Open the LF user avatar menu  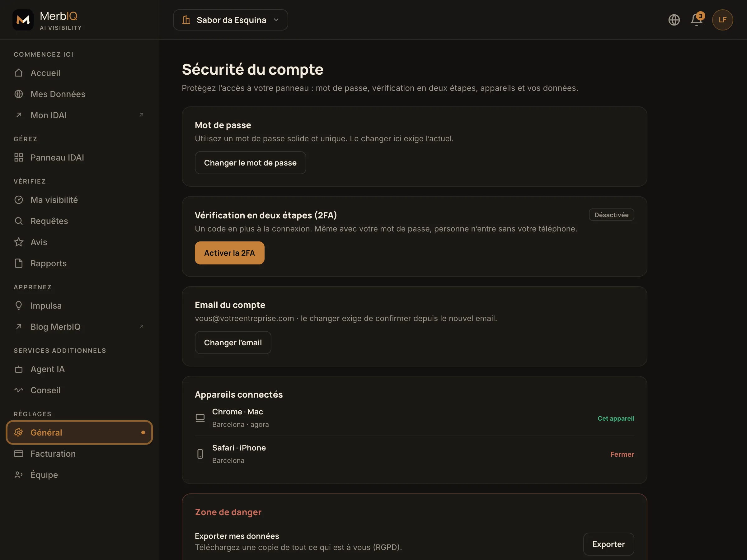point(722,20)
